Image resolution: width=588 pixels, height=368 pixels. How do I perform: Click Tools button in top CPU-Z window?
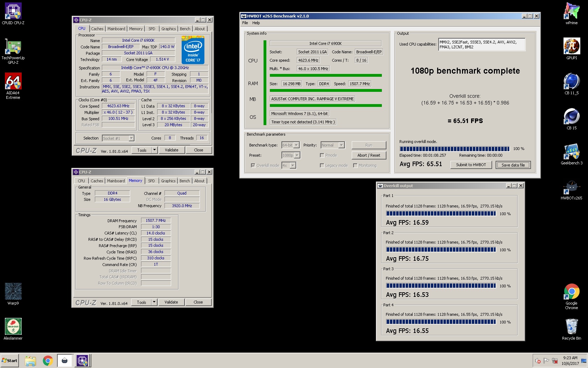pyautogui.click(x=142, y=150)
